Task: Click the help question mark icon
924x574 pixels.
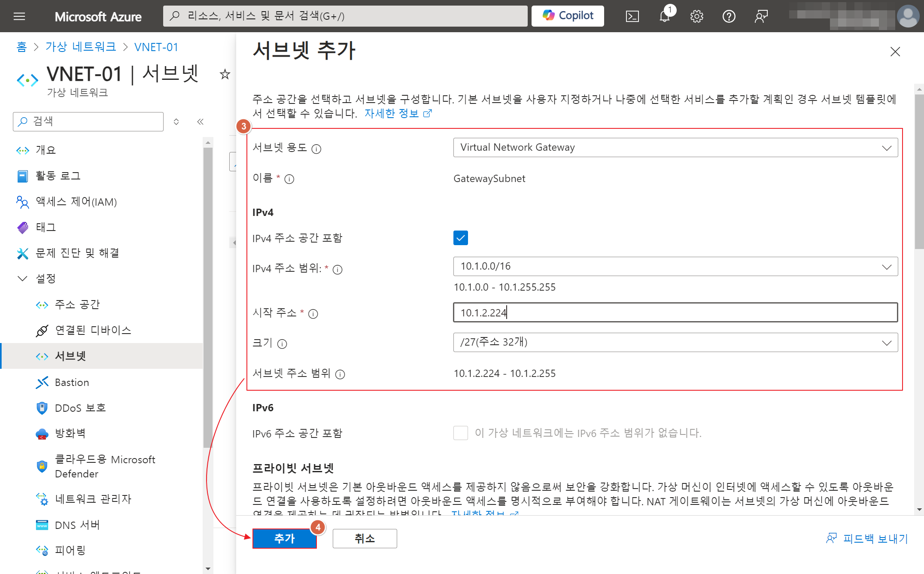Action: 729,16
